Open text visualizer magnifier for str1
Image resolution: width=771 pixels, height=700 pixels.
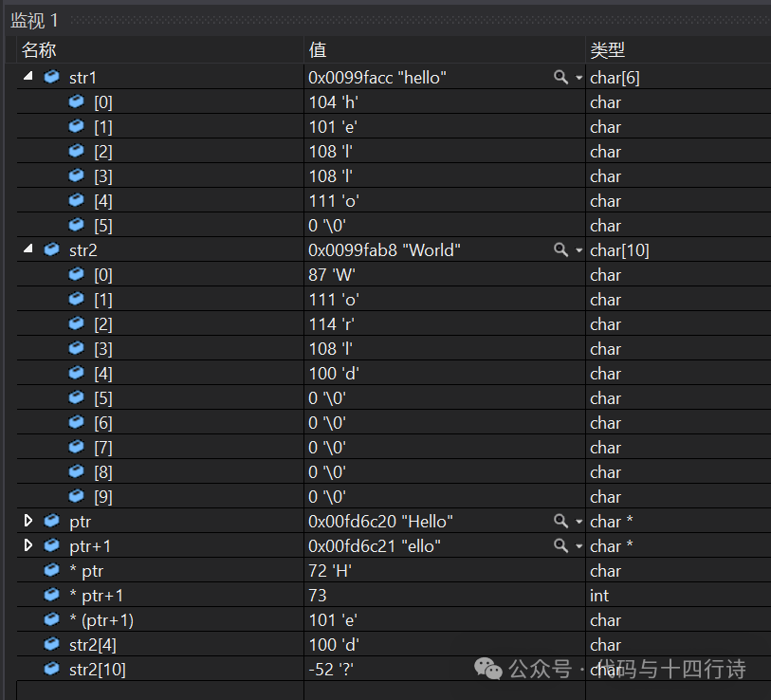(560, 77)
